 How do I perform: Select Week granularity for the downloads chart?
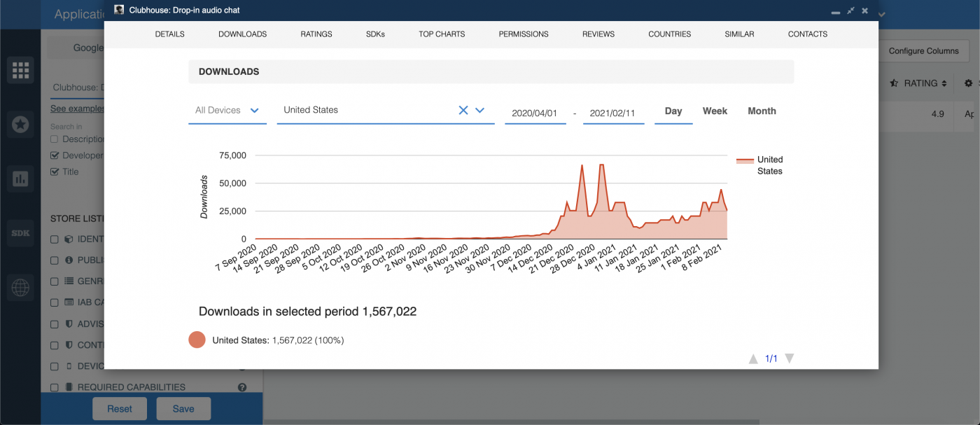pos(715,111)
